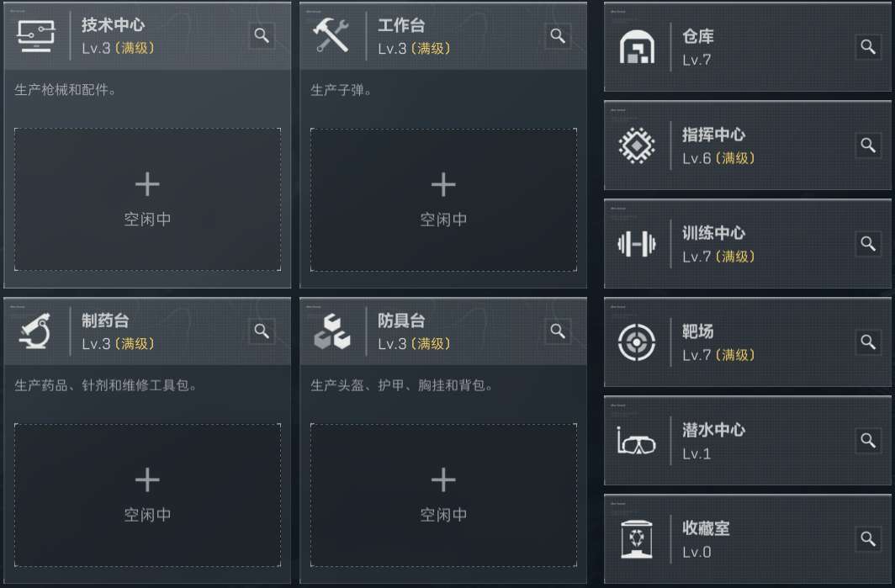The image size is (895, 588).
Task: Select the 仓库 warehouse icon
Action: pos(636,47)
